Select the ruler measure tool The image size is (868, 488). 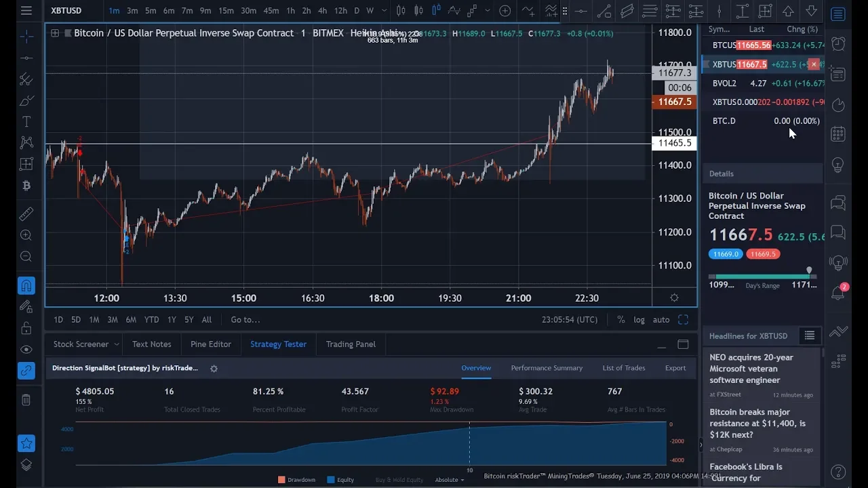(26, 214)
